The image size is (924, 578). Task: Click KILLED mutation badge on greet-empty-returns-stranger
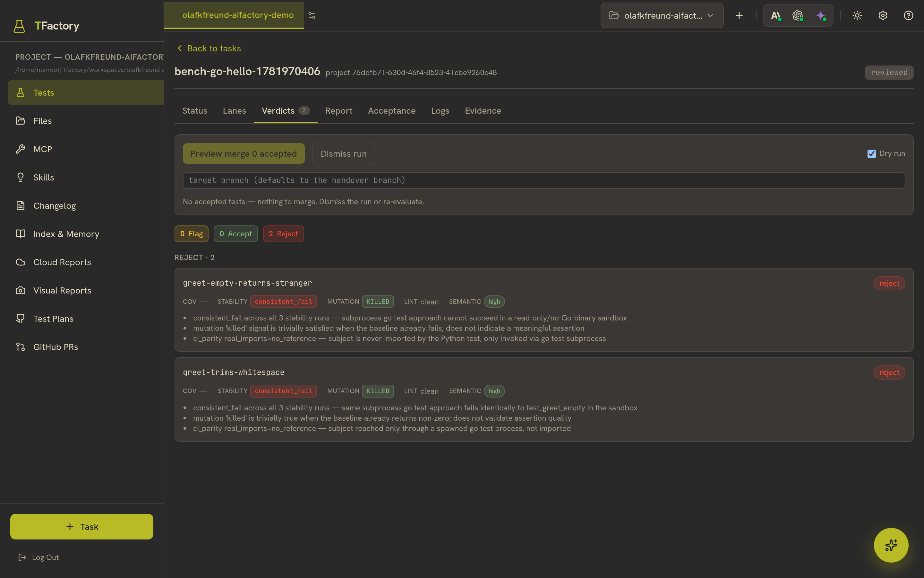point(378,302)
